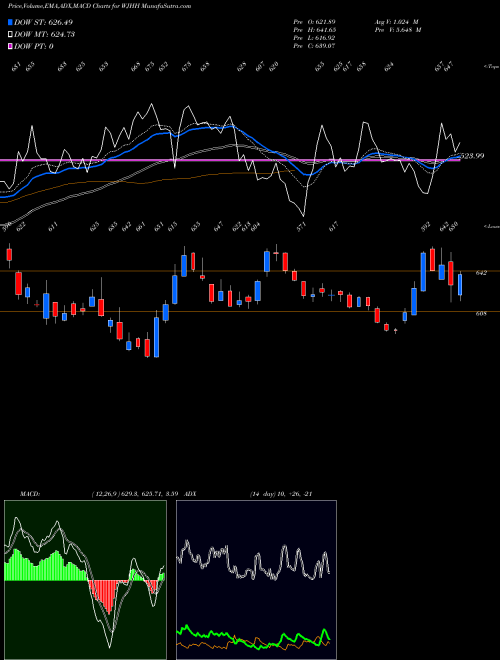Click the green +DI line in ADX panel
Image resolution: width=500 pixels, height=660 pixels.
click(253, 636)
